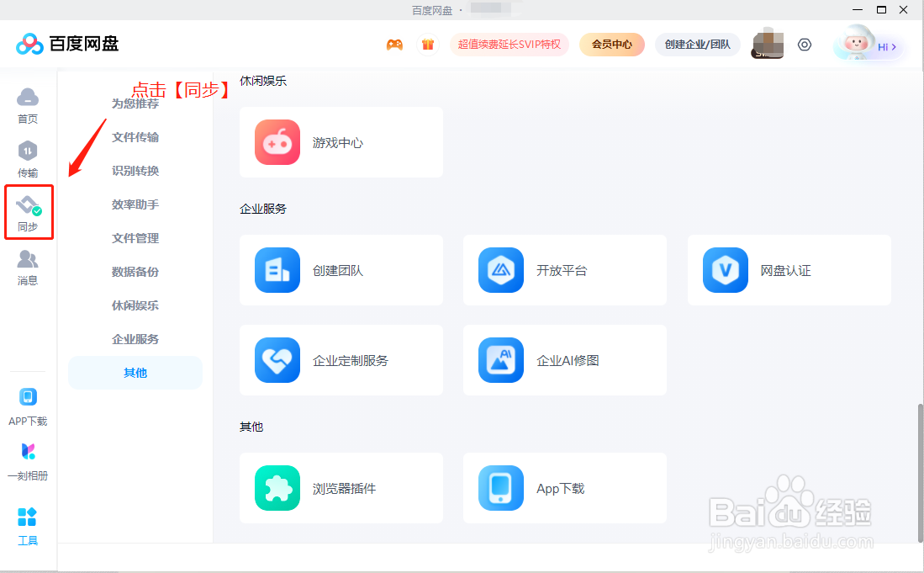The width and height of the screenshot is (924, 573).
Task: Select 识别转换 in category menu
Action: pyautogui.click(x=135, y=171)
